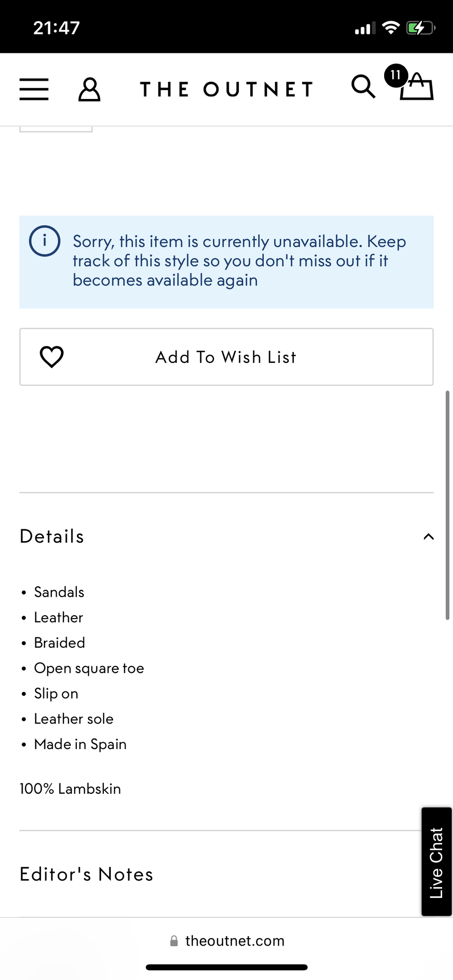This screenshot has height=980, width=453.
Task: Click the page scrollbar thumb
Action: pos(447,504)
